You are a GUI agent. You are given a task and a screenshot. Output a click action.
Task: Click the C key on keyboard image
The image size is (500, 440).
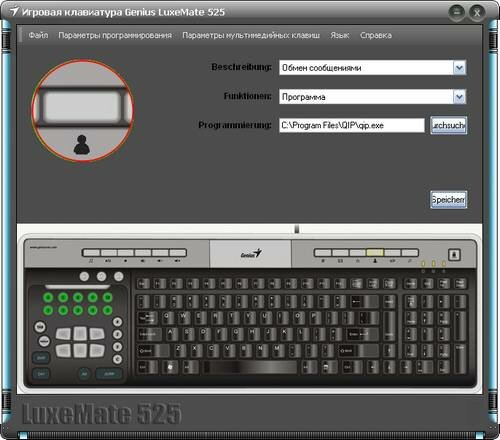pos(213,350)
